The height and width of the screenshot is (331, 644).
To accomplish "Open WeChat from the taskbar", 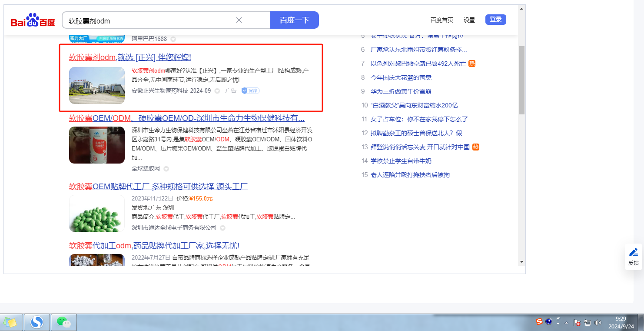I will point(64,322).
